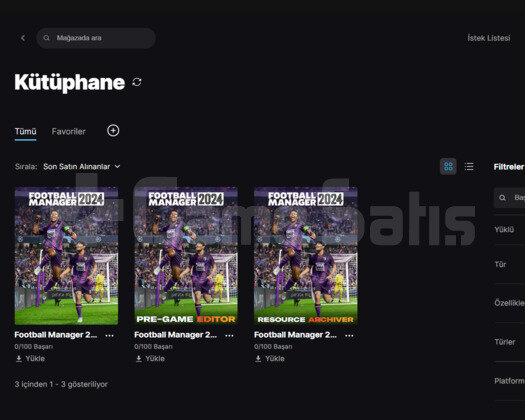This screenshot has width=525, height=420.
Task: Open more options for the first Football Manager game
Action: pos(109,335)
